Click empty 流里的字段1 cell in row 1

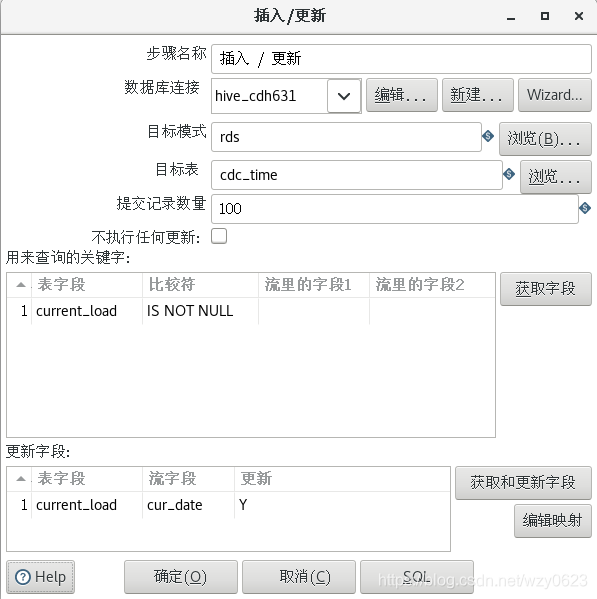coord(314,311)
